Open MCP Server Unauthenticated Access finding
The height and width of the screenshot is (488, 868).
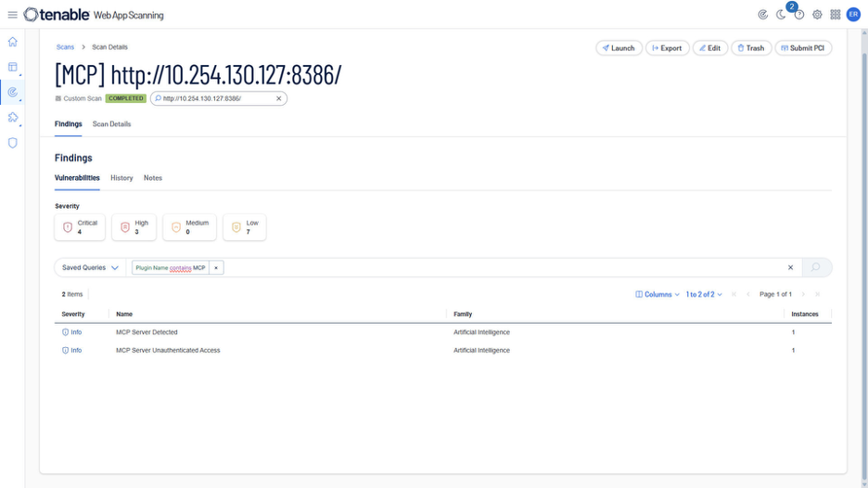click(x=168, y=350)
